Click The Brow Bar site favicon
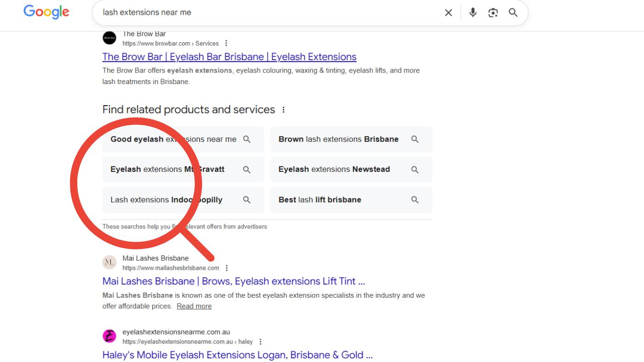 coord(109,38)
